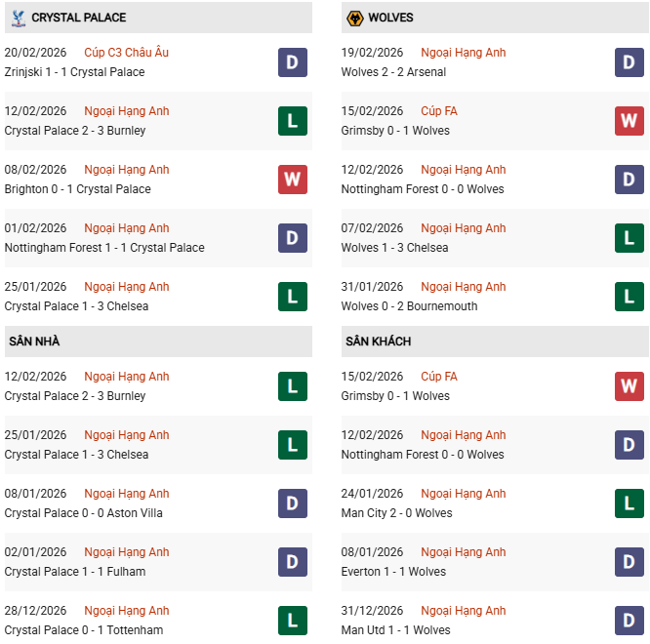650x644 pixels.
Task: Click loss badge for Crystal Palace 0-1 Tottenham
Action: click(x=292, y=621)
